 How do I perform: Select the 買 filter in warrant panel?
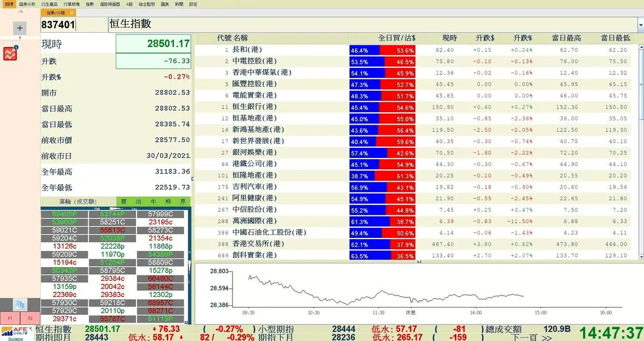pos(123,201)
